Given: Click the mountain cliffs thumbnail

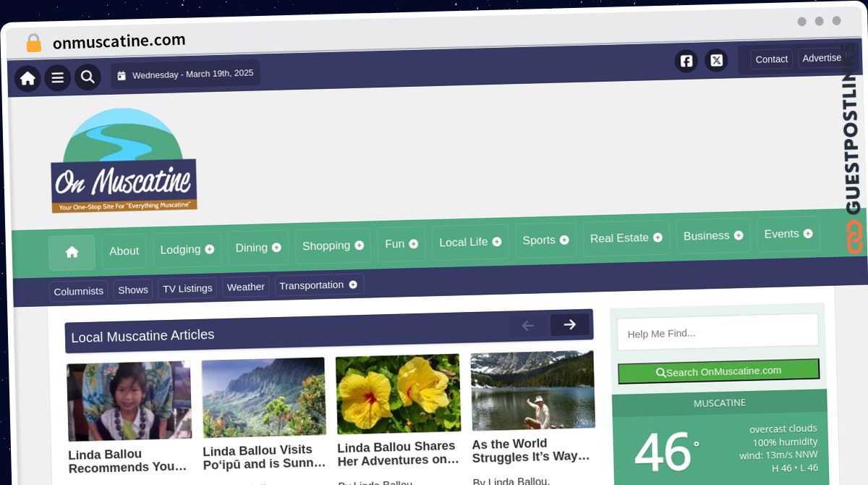Looking at the screenshot, I should (264, 397).
